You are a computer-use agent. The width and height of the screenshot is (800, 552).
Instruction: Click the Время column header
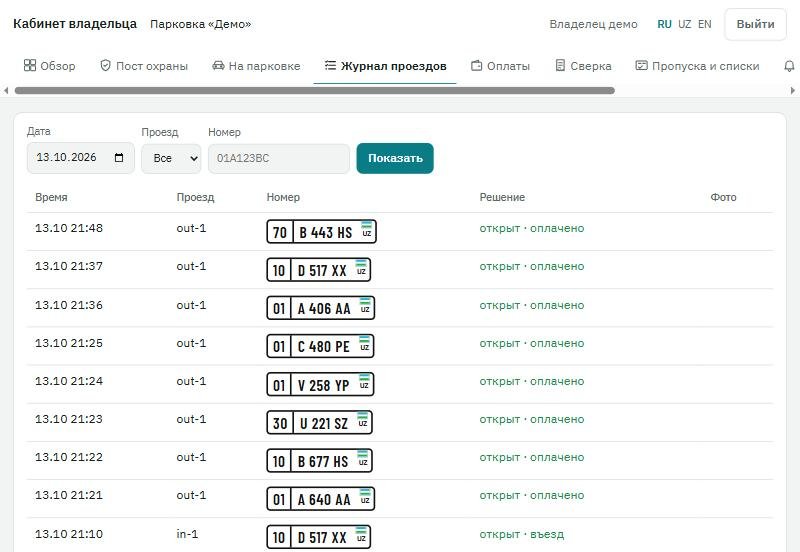[x=51, y=197]
